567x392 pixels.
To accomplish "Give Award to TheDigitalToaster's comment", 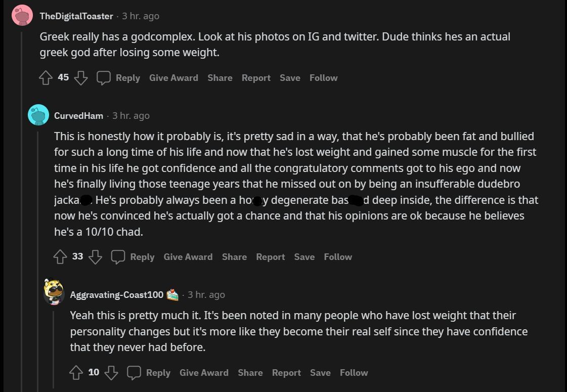I will point(173,78).
